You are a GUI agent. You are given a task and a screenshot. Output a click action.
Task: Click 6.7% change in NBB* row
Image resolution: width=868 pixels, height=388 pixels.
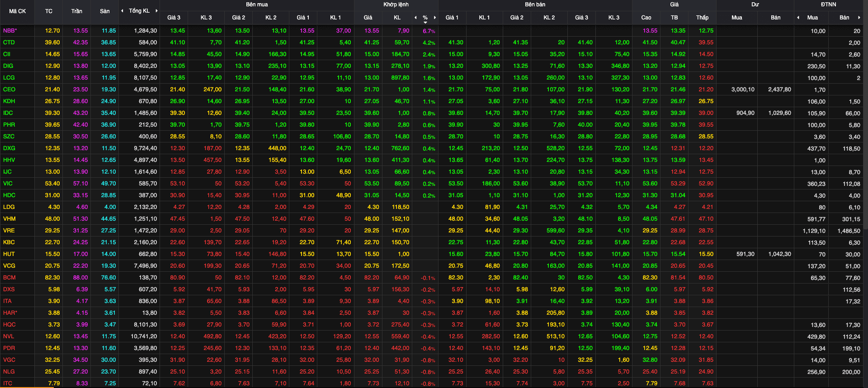coord(429,31)
